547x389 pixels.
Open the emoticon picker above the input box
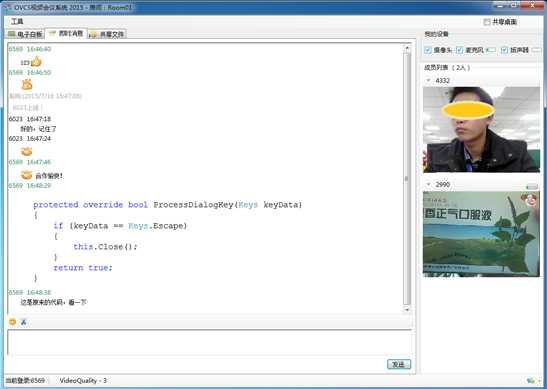[12, 322]
